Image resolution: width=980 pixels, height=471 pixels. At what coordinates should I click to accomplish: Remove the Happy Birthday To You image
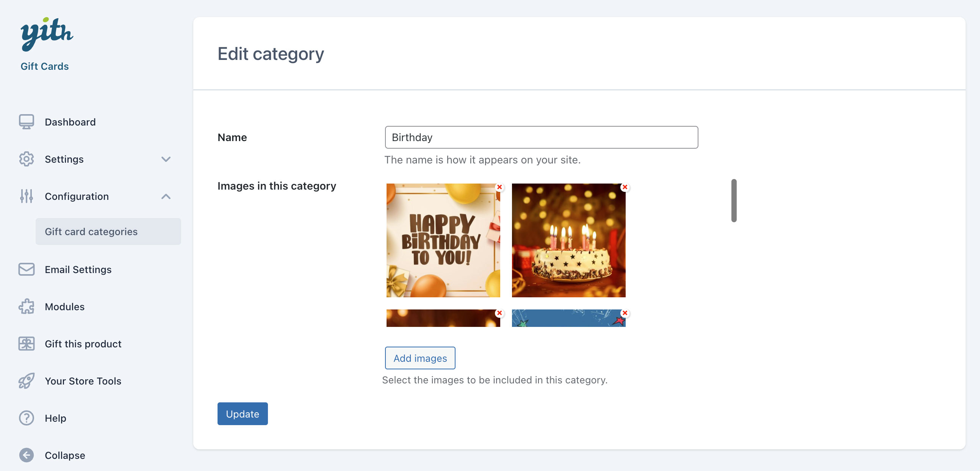click(x=499, y=187)
